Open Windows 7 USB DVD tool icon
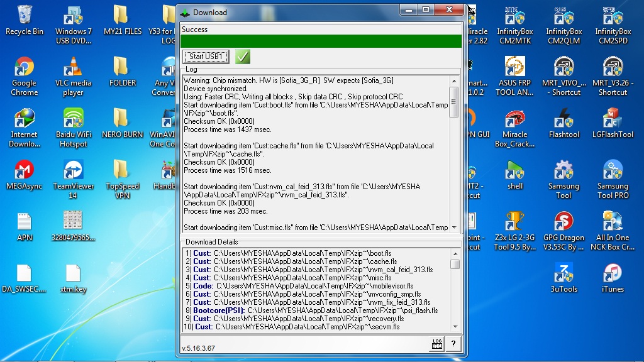This screenshot has width=644, height=362. point(74,25)
